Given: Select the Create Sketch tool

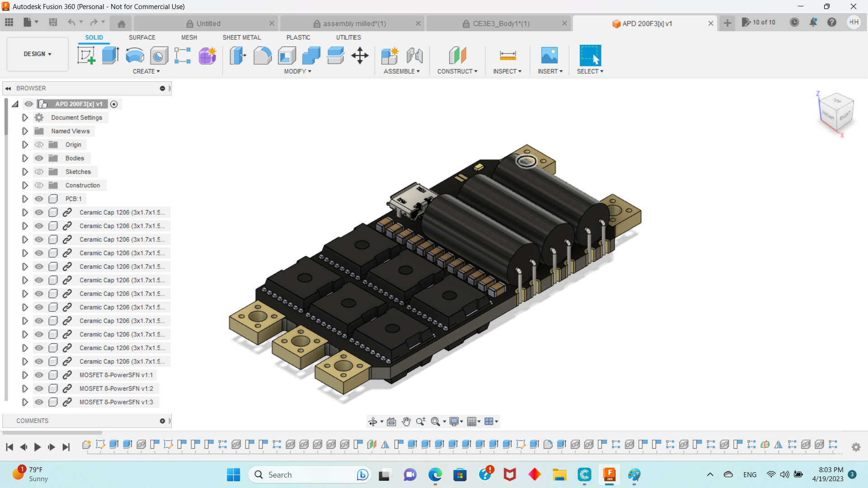Looking at the screenshot, I should (86, 56).
